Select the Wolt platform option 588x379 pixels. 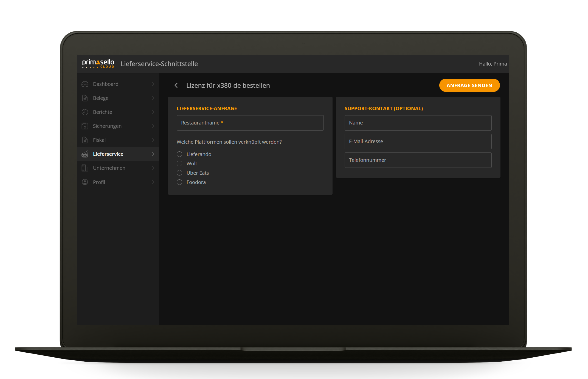click(179, 163)
